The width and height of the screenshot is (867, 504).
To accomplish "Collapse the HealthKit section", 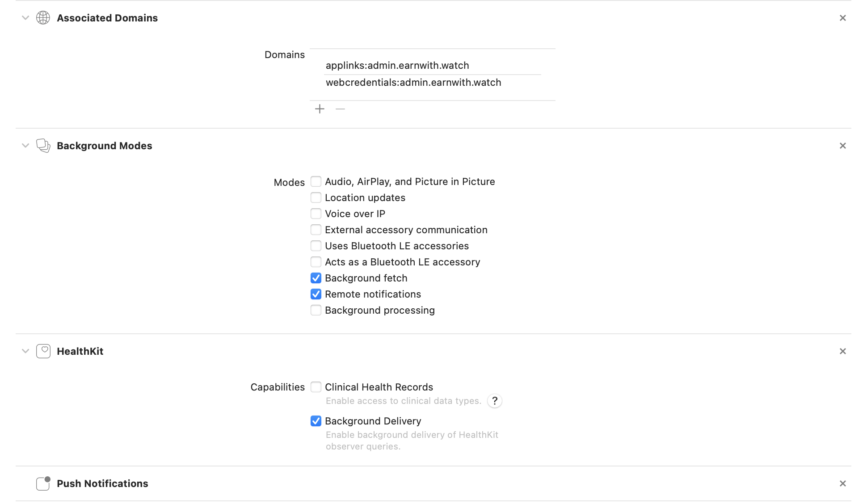I will [x=25, y=351].
